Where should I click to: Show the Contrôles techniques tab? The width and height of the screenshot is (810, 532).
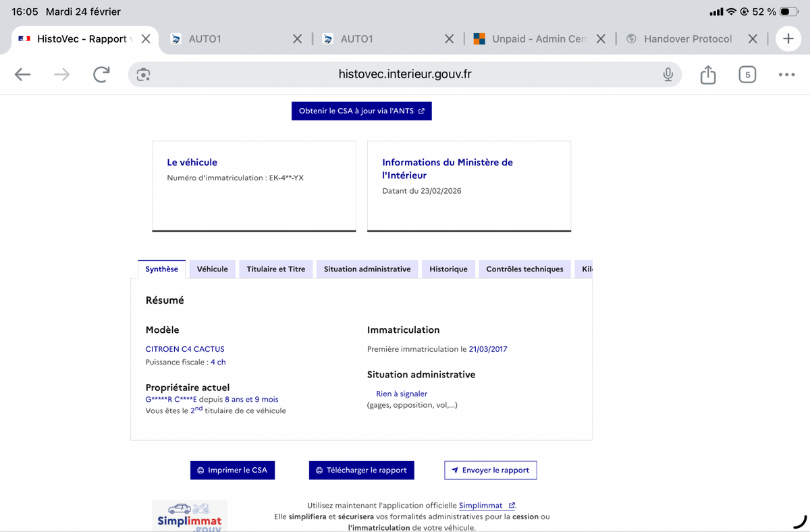tap(524, 269)
